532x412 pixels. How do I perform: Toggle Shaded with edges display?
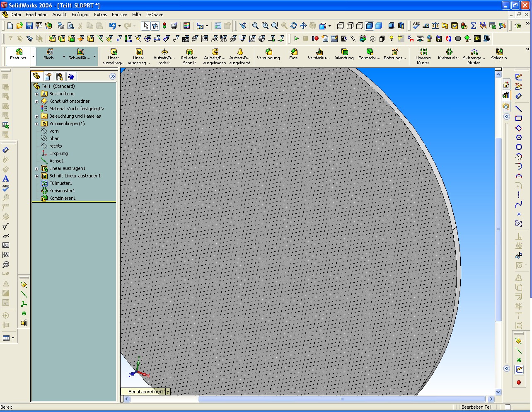pos(369,26)
